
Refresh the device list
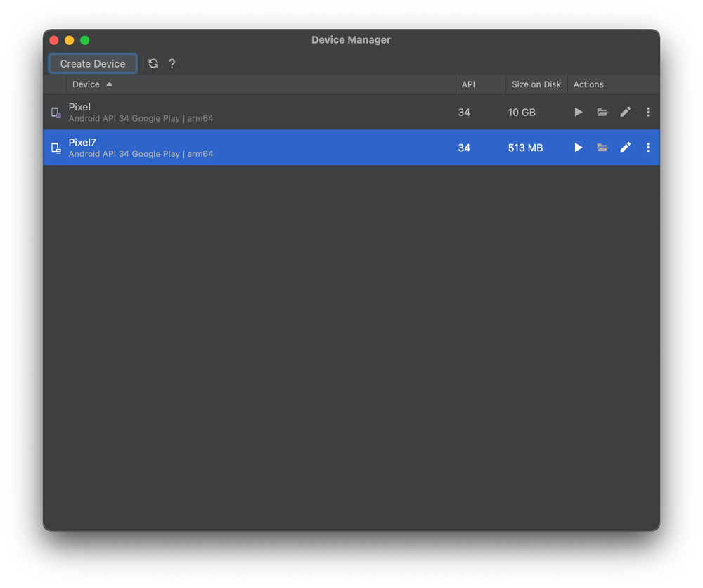pos(153,63)
